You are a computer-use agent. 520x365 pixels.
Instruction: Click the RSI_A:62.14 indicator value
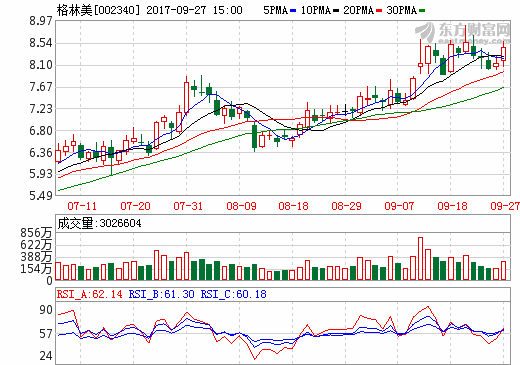[90, 294]
